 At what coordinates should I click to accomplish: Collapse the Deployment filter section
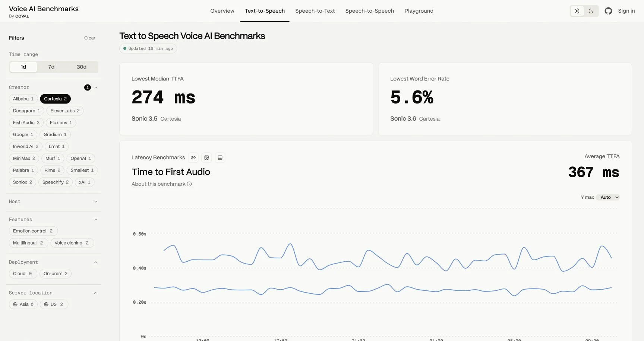click(96, 262)
